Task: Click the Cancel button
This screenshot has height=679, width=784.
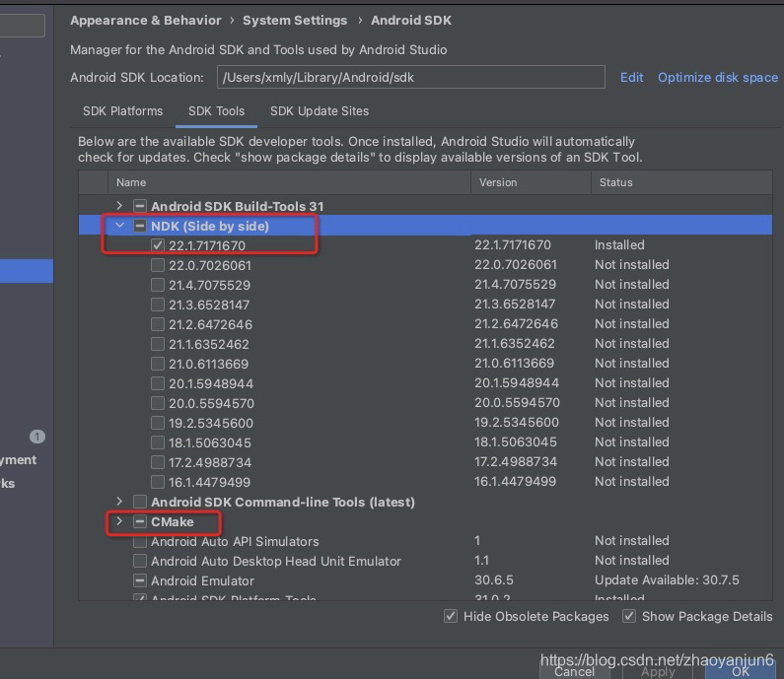Action: click(x=575, y=671)
